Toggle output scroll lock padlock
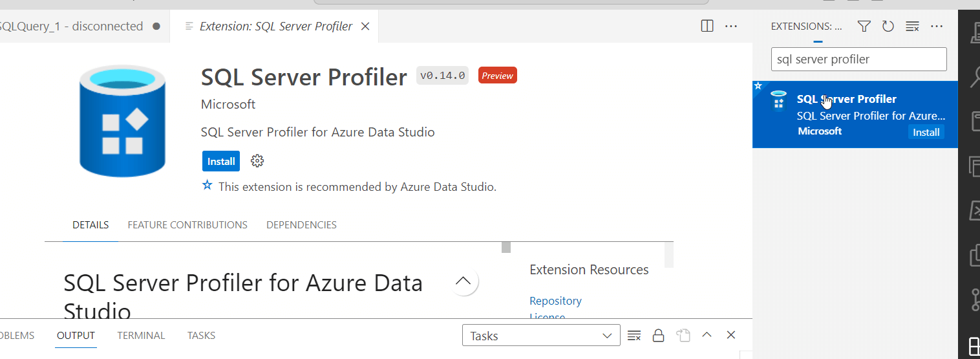This screenshot has width=980, height=359. pos(658,336)
